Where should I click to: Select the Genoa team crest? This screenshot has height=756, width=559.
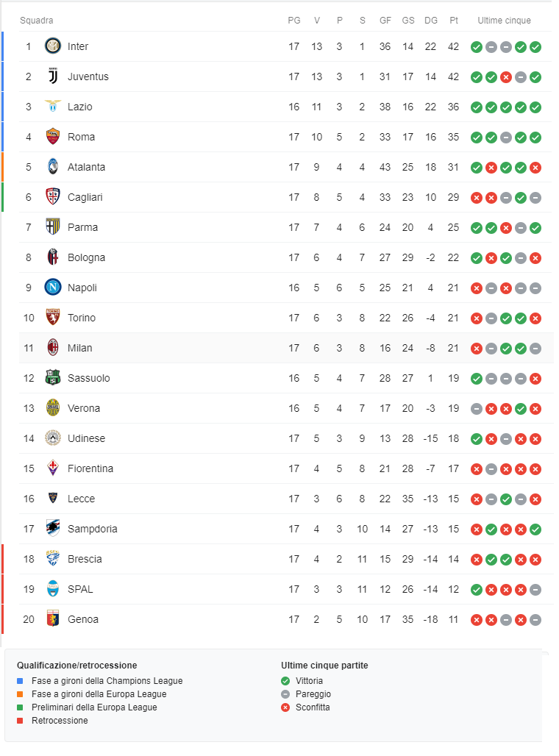point(52,619)
